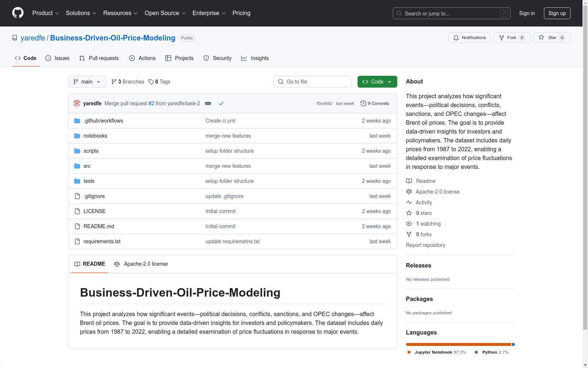Click the stars icon in About
The image size is (588, 368).
point(409,213)
